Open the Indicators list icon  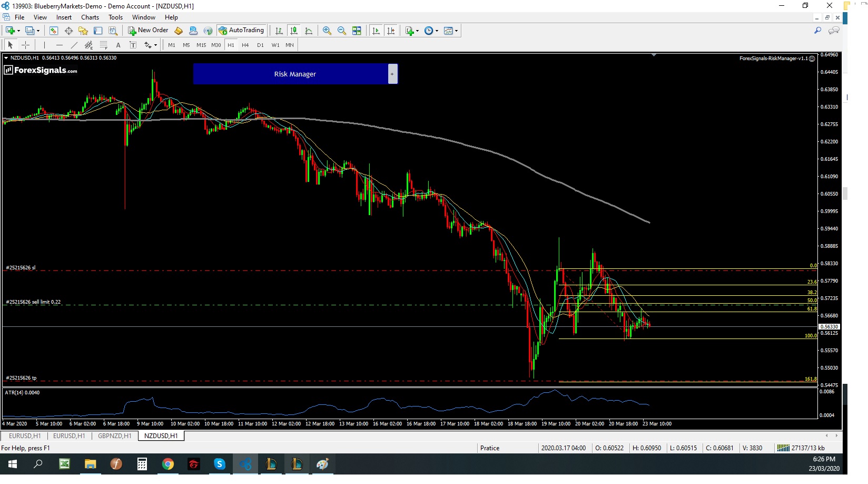coord(410,31)
